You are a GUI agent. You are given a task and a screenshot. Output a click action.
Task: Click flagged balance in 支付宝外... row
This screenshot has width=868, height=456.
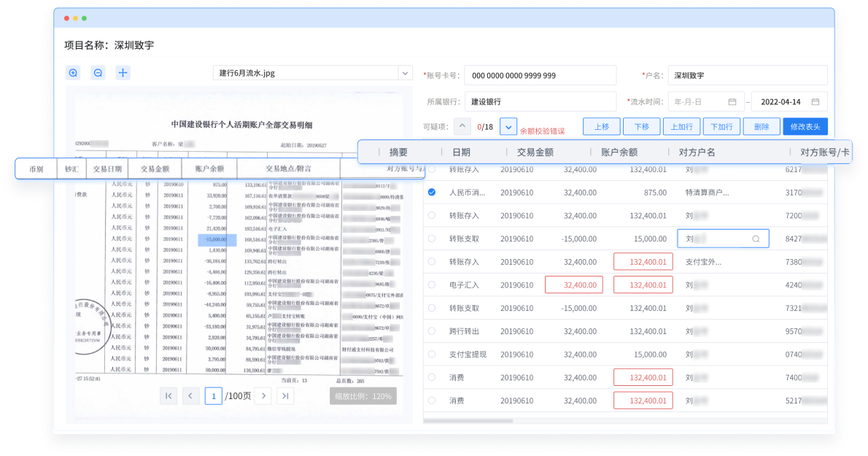pos(643,262)
